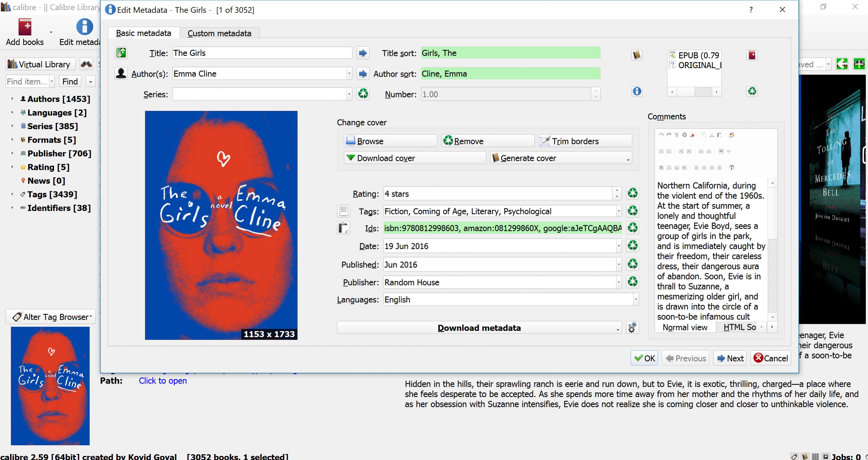The width and height of the screenshot is (868, 460).
Task: Click paste ISBN clipboard icon beside Ids
Action: coord(343,228)
